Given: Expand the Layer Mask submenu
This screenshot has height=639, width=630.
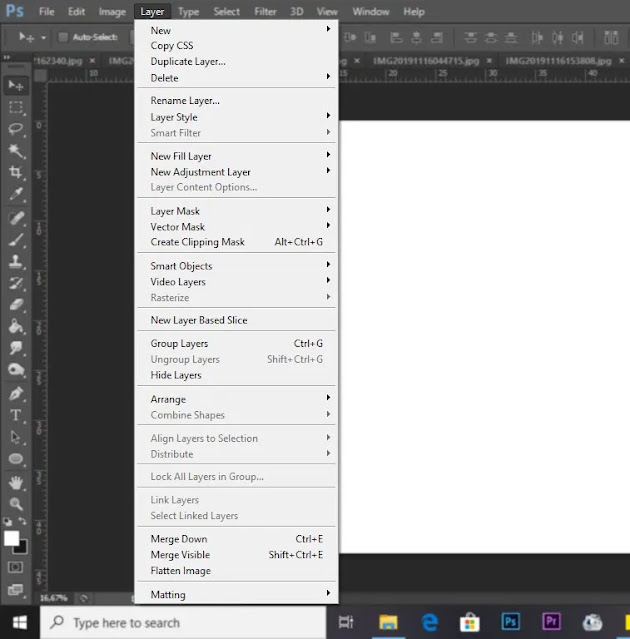Looking at the screenshot, I should point(236,211).
